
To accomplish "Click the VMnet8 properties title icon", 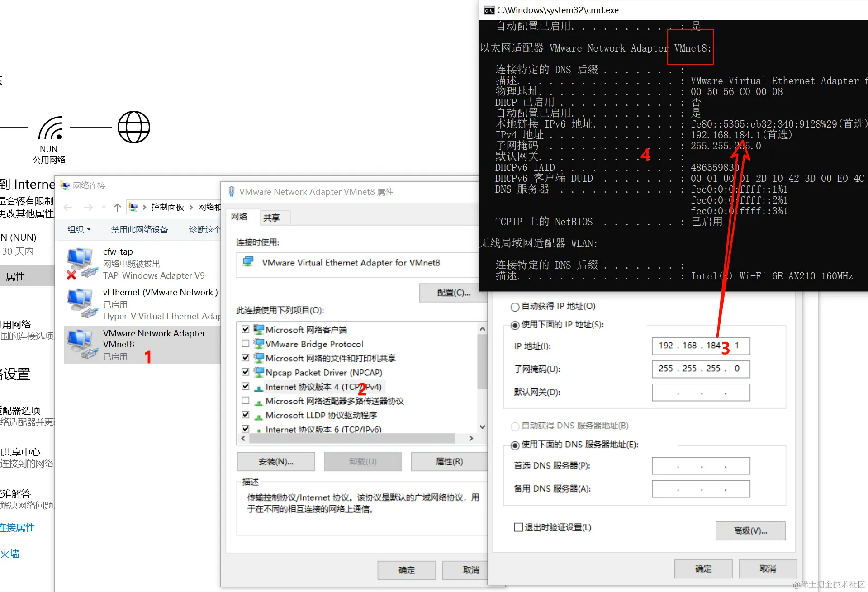I will point(232,192).
